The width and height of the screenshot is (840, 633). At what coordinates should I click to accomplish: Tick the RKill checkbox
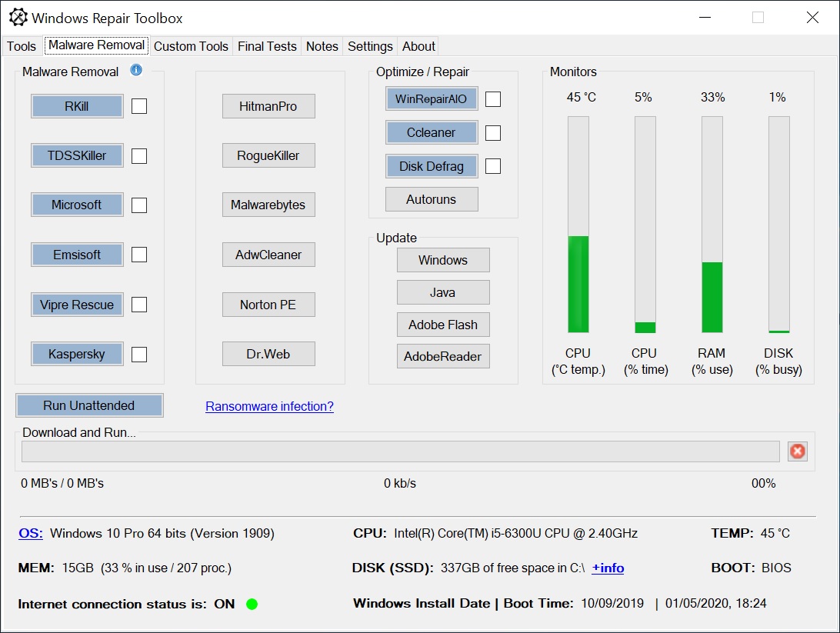click(139, 106)
